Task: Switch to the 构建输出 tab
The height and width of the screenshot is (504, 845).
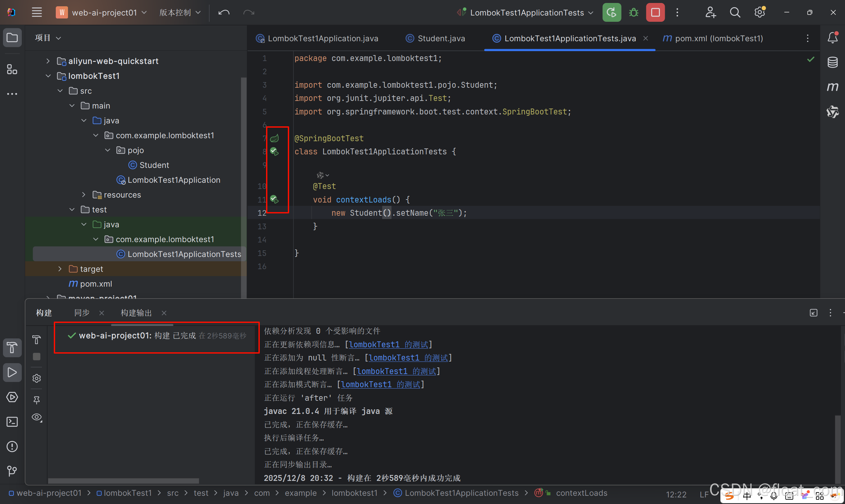Action: point(136,313)
